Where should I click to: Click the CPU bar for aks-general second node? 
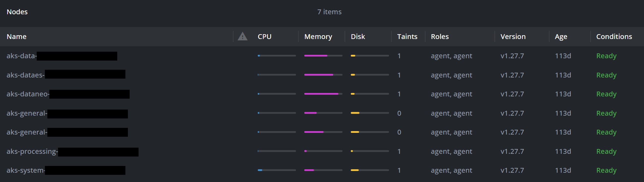276,132
